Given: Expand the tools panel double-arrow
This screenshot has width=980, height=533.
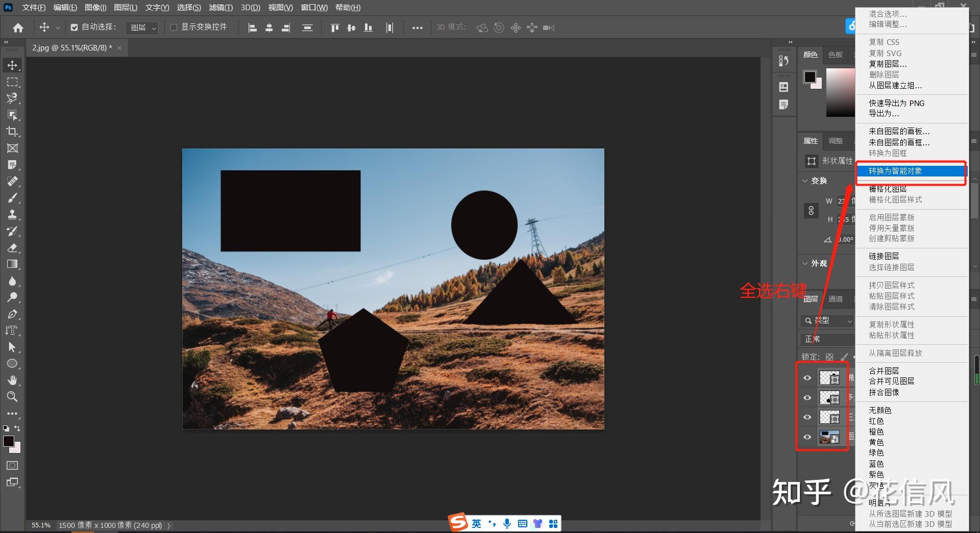Looking at the screenshot, I should 6,42.
